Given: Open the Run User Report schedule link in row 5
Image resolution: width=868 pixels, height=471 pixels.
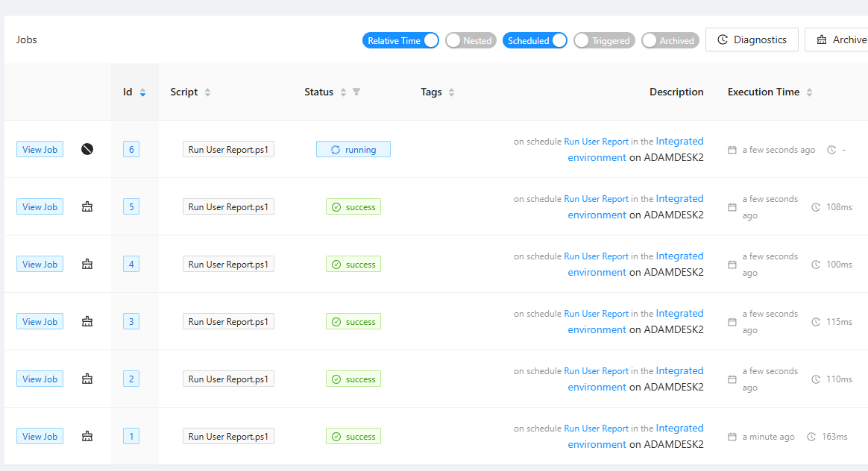Looking at the screenshot, I should point(596,199).
